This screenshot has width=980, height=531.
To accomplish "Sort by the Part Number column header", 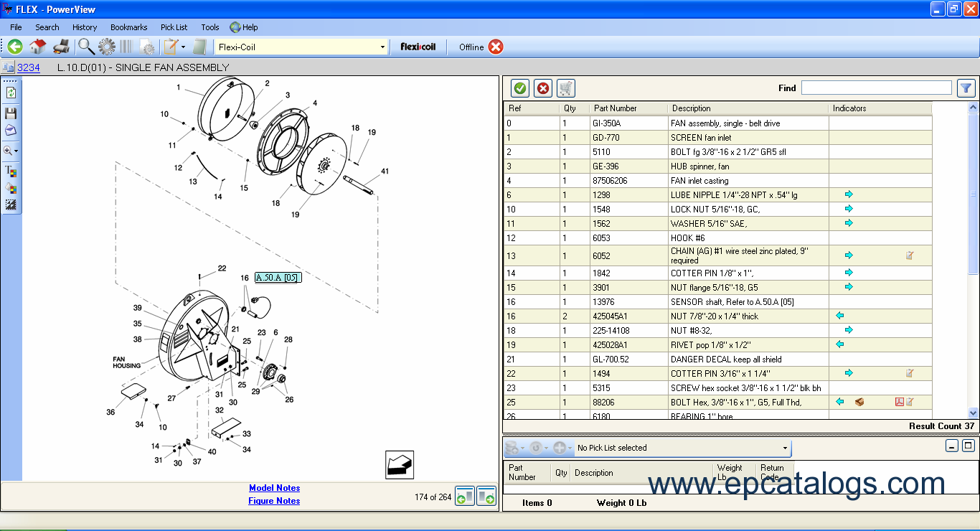I will (x=629, y=108).
